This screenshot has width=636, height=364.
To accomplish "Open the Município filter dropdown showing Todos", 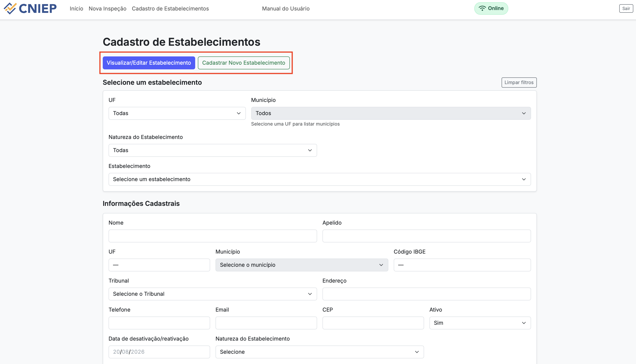I will click(x=391, y=113).
